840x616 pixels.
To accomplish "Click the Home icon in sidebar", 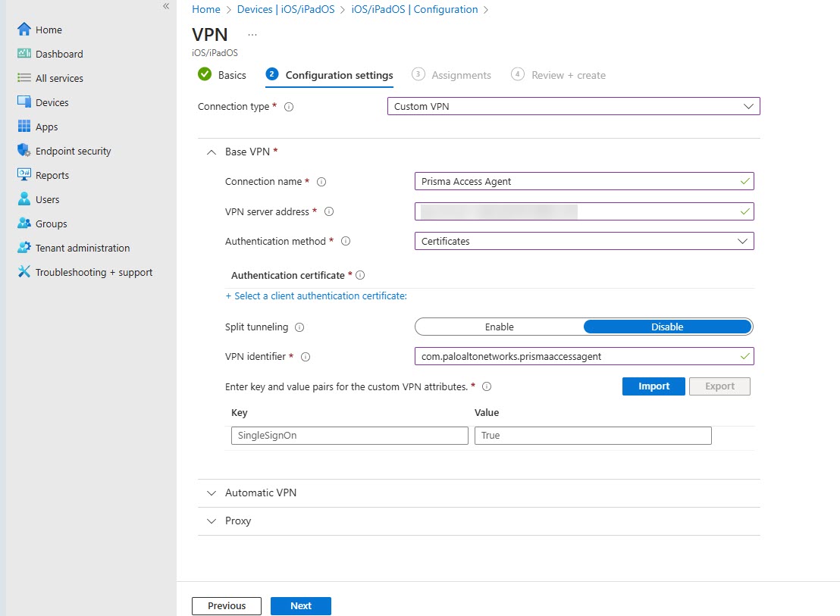I will pos(24,30).
